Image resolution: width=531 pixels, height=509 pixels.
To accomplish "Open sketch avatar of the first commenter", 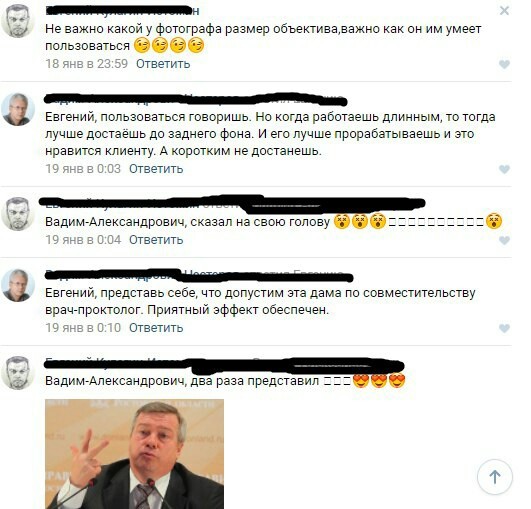I will pyautogui.click(x=18, y=21).
